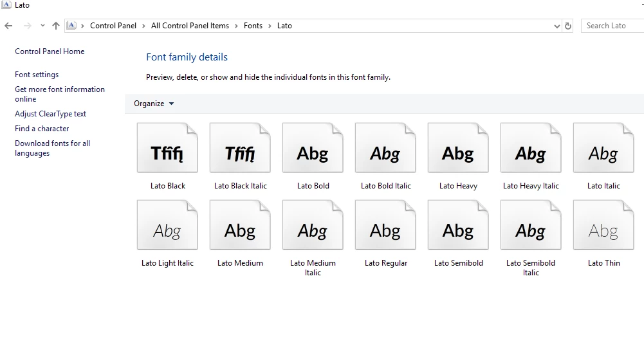Click the Lato Heavy name label
Screen dimensions: 644x348
coord(458,186)
